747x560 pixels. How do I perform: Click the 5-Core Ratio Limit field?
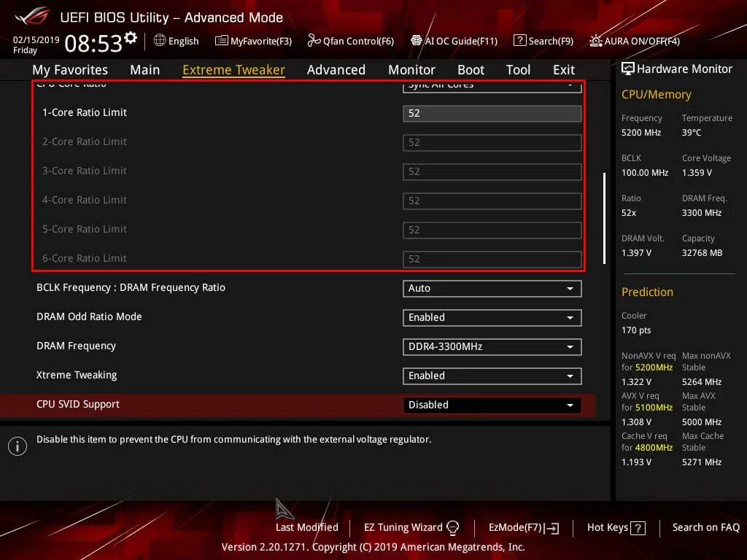point(492,230)
